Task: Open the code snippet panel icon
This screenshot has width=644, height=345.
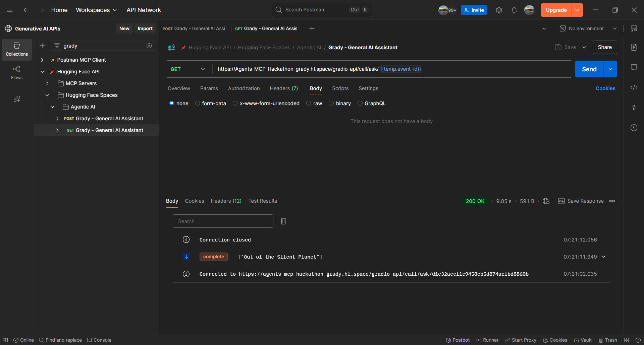Action: (634, 88)
